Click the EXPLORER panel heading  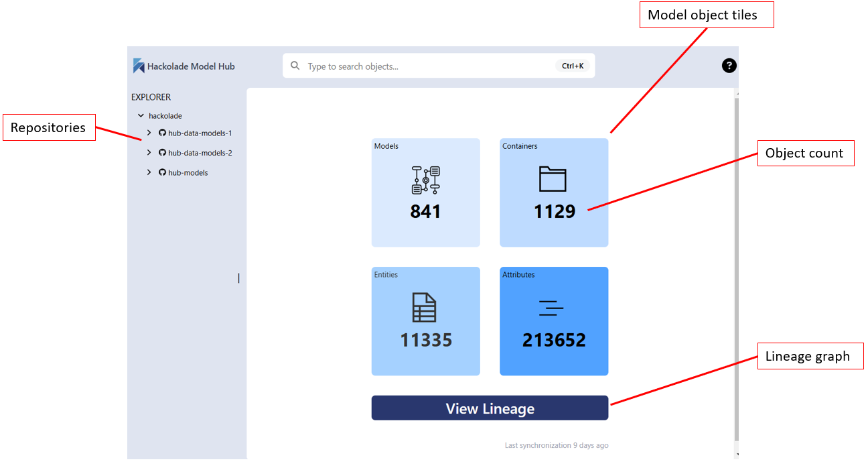[x=151, y=97]
